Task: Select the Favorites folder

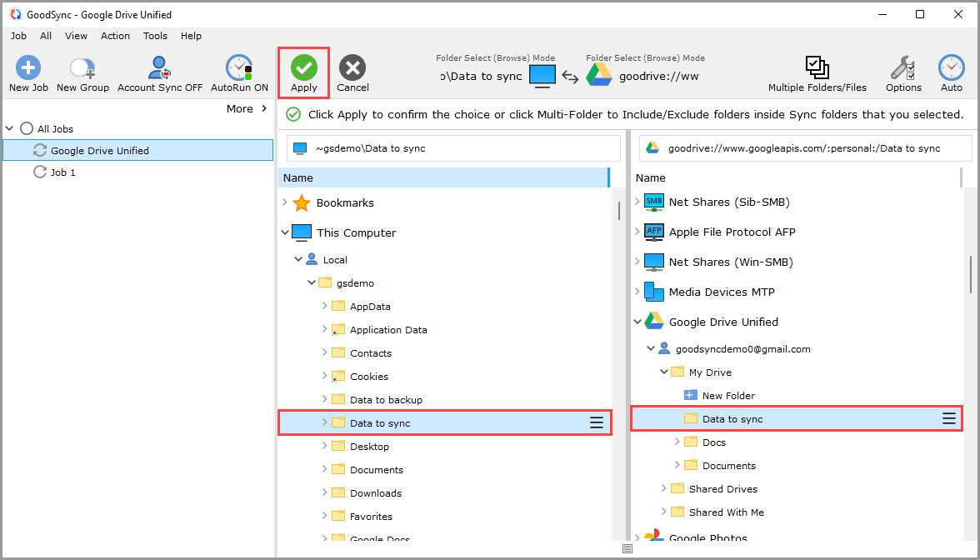Action: [x=371, y=517]
